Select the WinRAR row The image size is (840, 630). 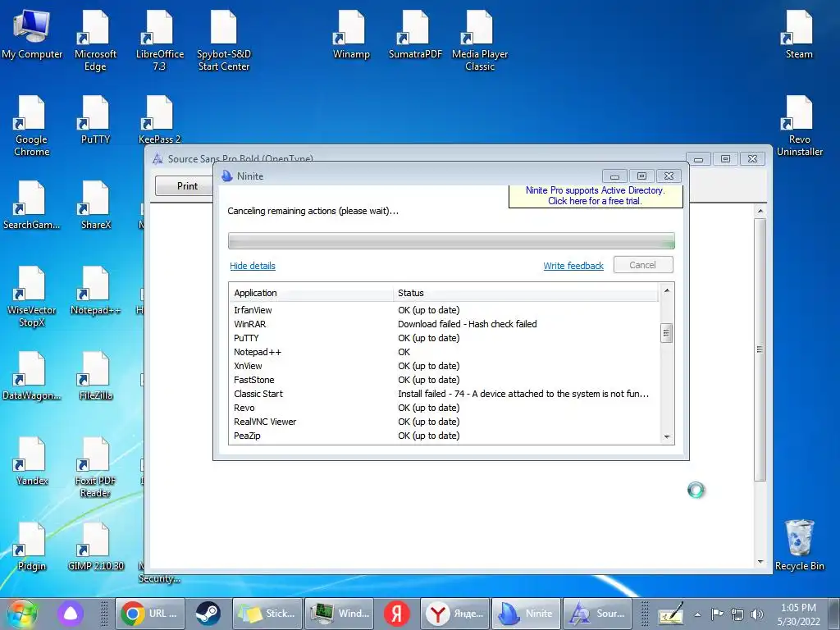445,324
